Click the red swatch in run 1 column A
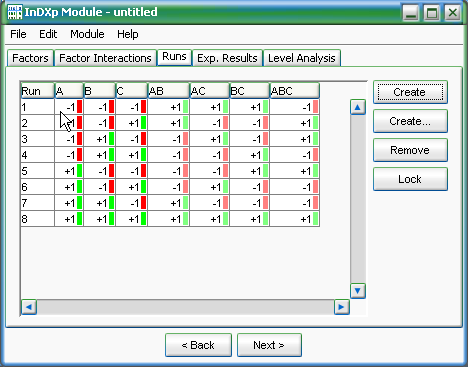 click(79, 107)
